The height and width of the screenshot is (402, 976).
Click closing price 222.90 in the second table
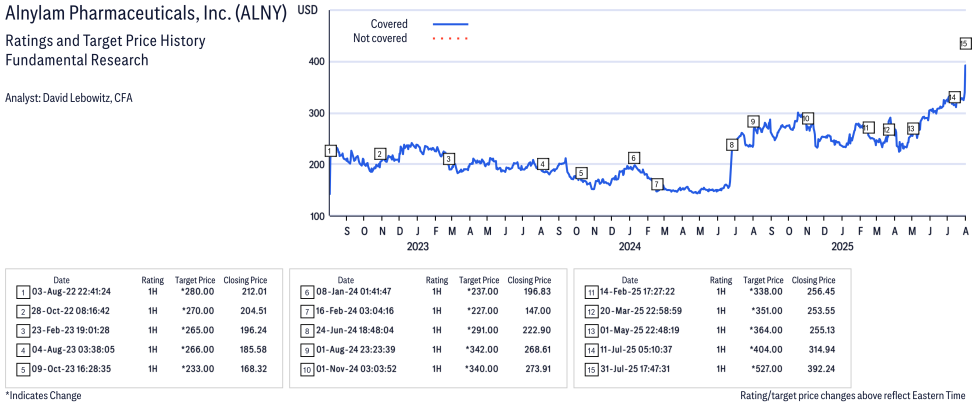tap(538, 330)
